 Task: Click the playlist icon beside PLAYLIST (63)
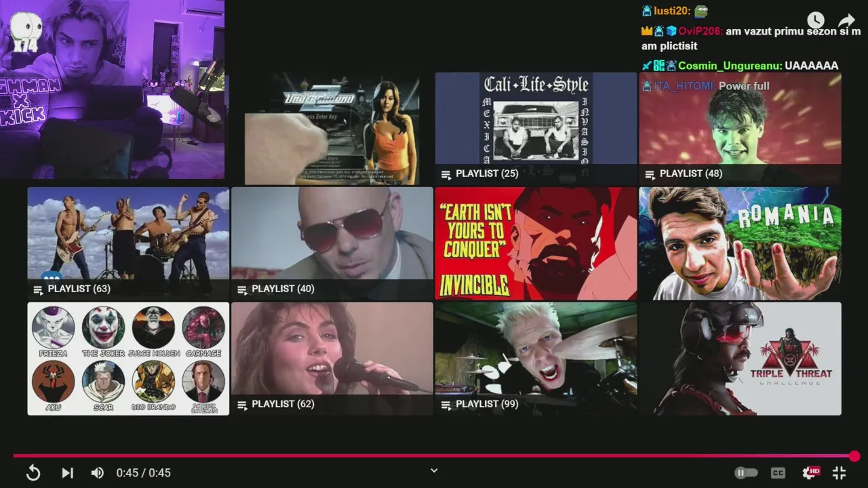pyautogui.click(x=38, y=290)
